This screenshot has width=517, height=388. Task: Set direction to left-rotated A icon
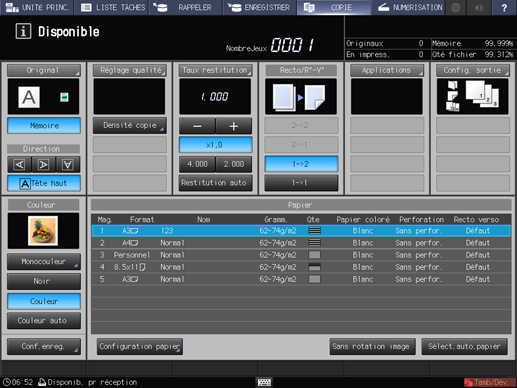[19, 164]
